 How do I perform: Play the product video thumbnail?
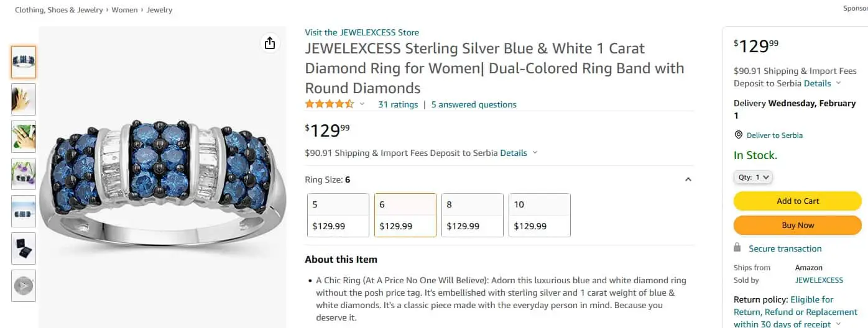coord(24,286)
